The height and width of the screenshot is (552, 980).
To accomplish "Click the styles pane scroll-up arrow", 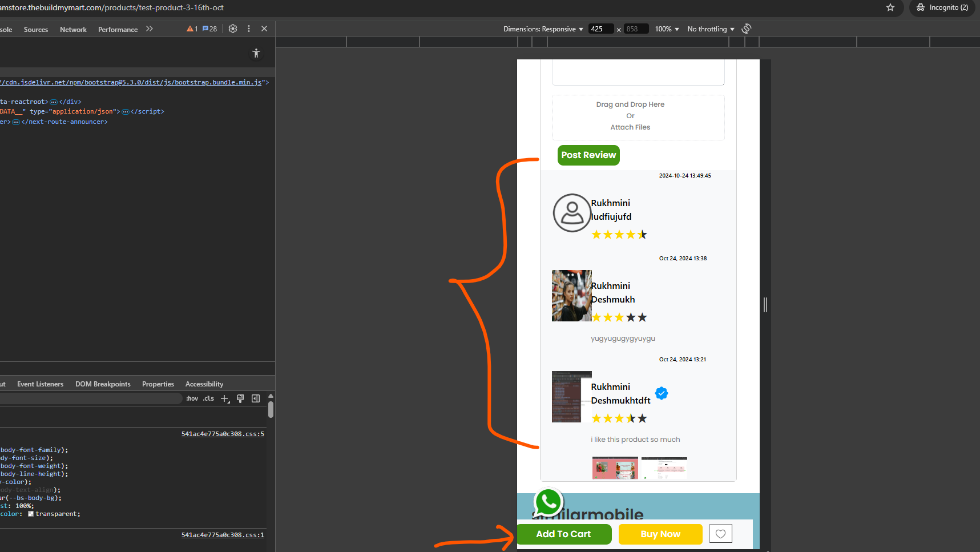I will coord(271,396).
